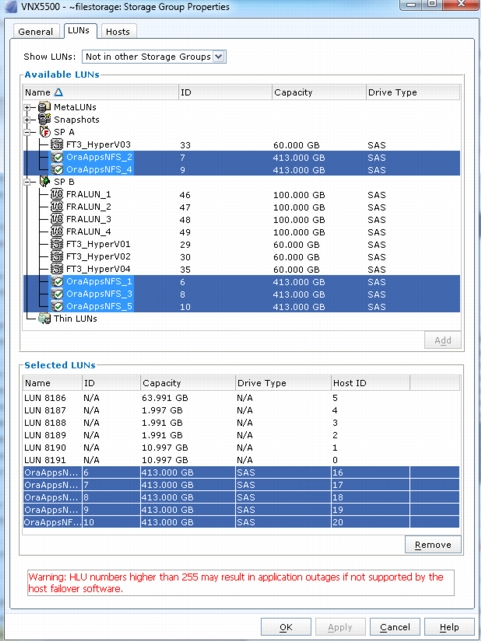482x643 pixels.
Task: Select the FT3_HyperV03 row label
Action: pyautogui.click(x=98, y=144)
